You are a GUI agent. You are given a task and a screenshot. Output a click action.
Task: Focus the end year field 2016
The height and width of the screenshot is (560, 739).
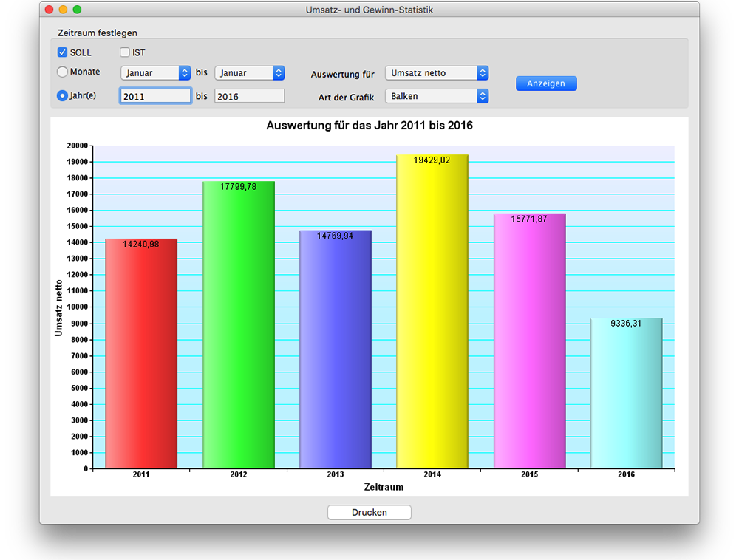pos(249,96)
